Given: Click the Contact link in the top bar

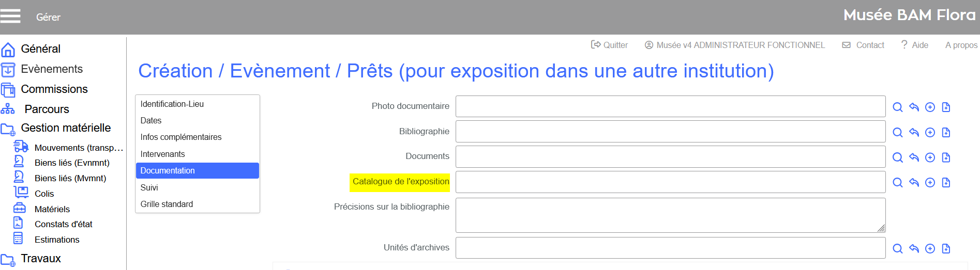Looking at the screenshot, I should (x=864, y=45).
